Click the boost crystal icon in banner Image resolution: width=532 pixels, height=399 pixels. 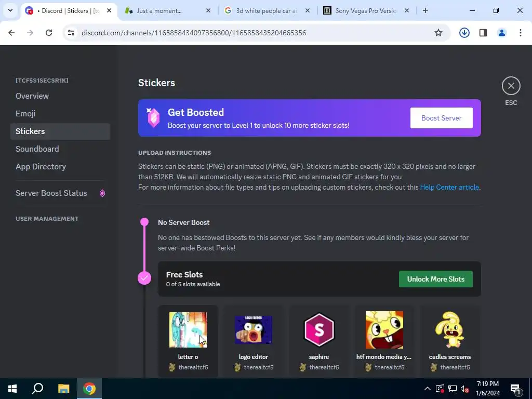click(x=153, y=117)
